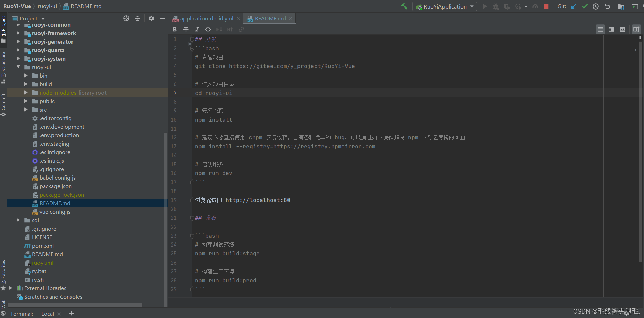Click the Git Update Project blue arrow
Image resolution: width=644 pixels, height=318 pixels.
[x=574, y=6]
